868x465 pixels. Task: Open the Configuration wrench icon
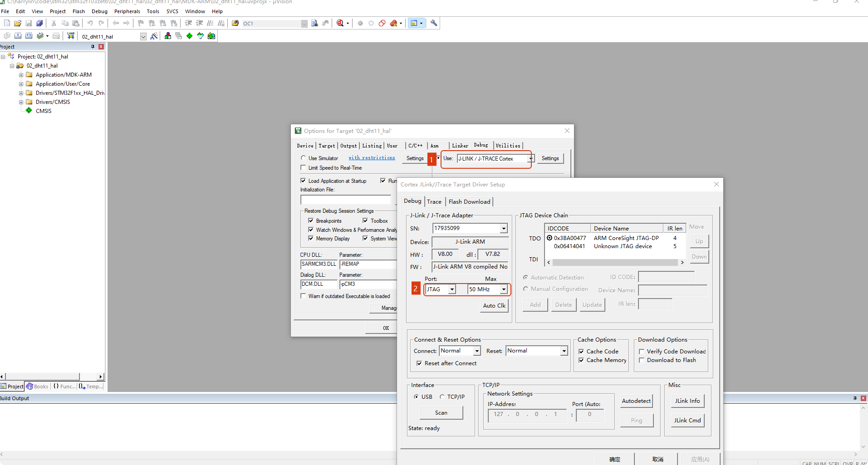(x=434, y=23)
